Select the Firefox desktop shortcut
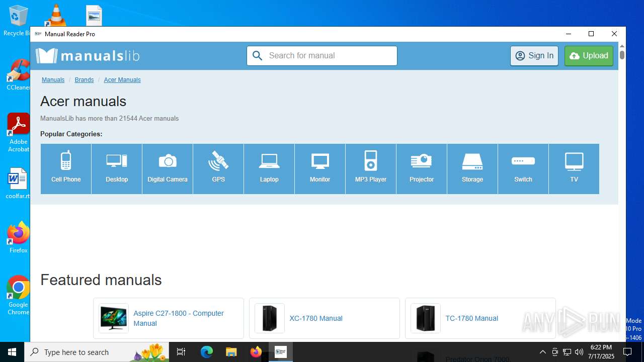 18,237
